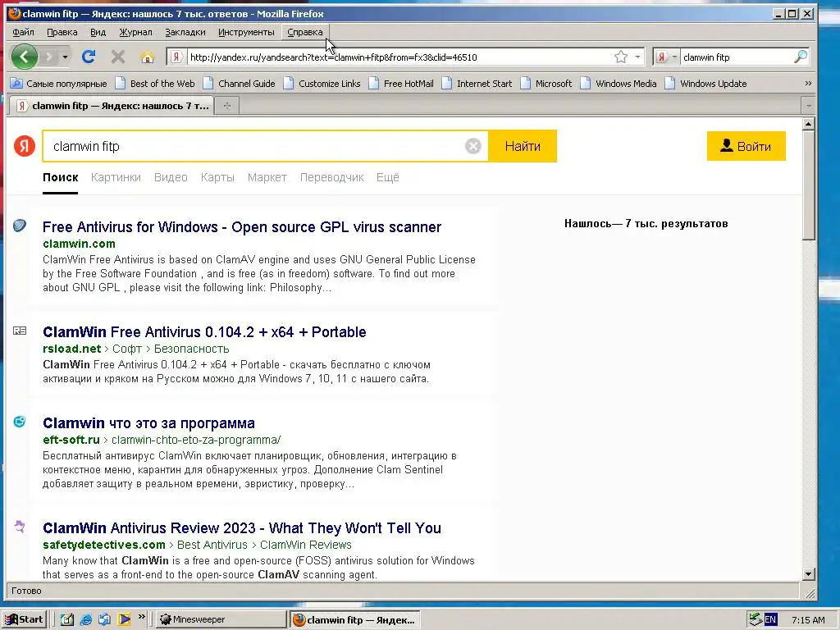Open the media player quick launch icon

(125, 620)
